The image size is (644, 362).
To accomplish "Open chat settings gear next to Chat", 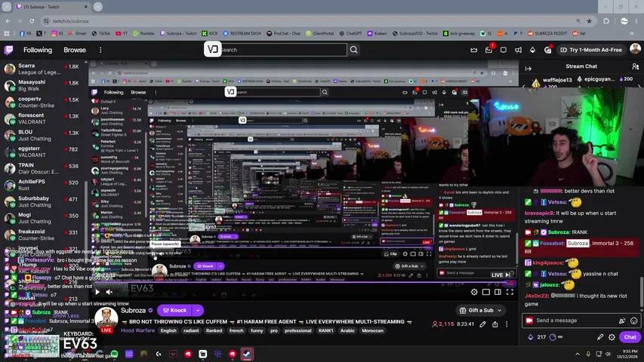I will [x=612, y=337].
